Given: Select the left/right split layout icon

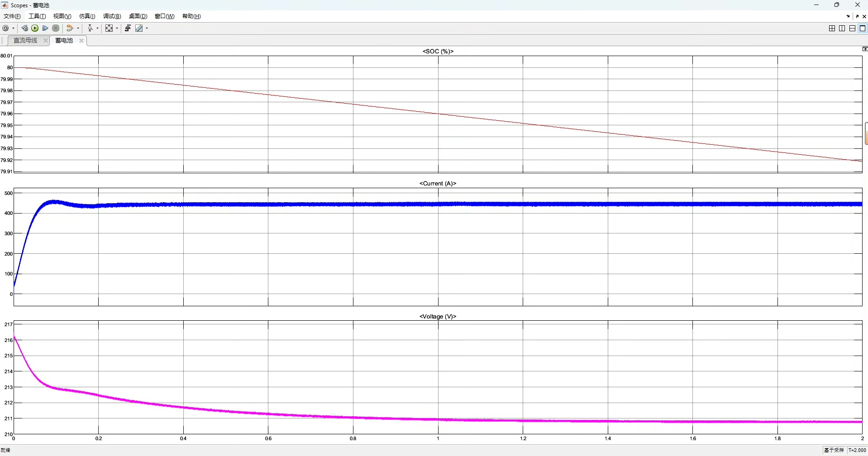Looking at the screenshot, I should [x=842, y=28].
